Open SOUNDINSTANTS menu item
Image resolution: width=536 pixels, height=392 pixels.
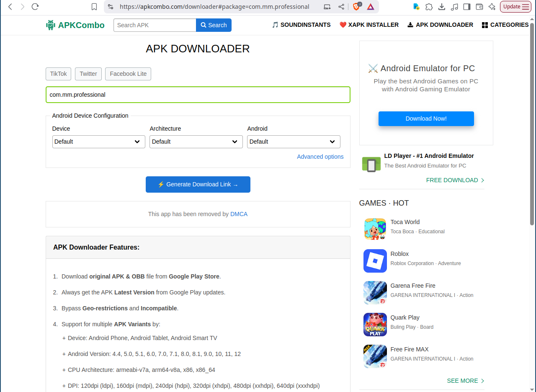point(301,25)
